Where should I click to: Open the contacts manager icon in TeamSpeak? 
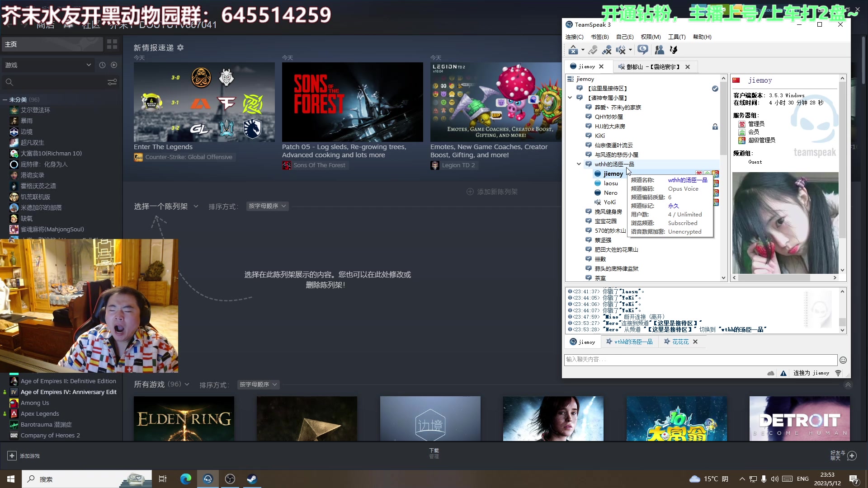coord(660,50)
